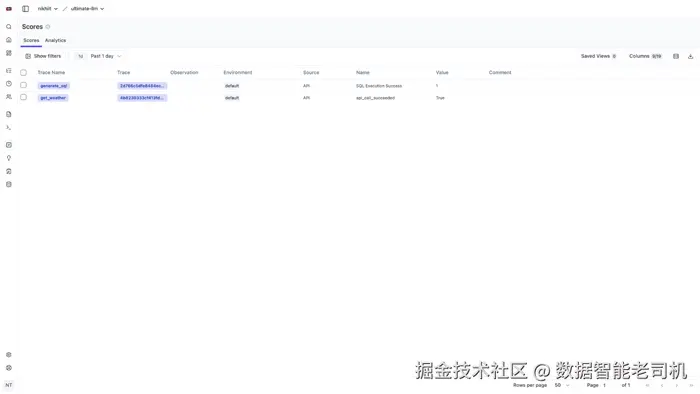
Task: Open the Columns 9/19 selector
Action: pyautogui.click(x=645, y=56)
